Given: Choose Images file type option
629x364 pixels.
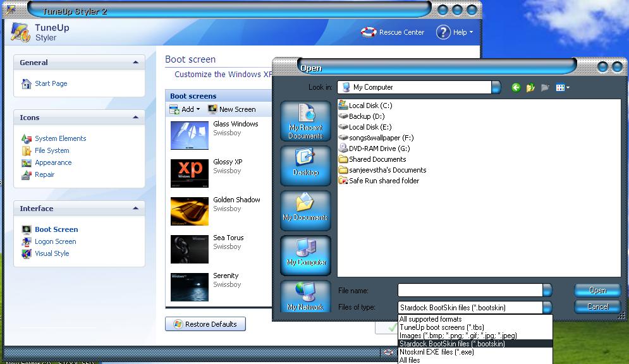Looking at the screenshot, I should (475, 336).
